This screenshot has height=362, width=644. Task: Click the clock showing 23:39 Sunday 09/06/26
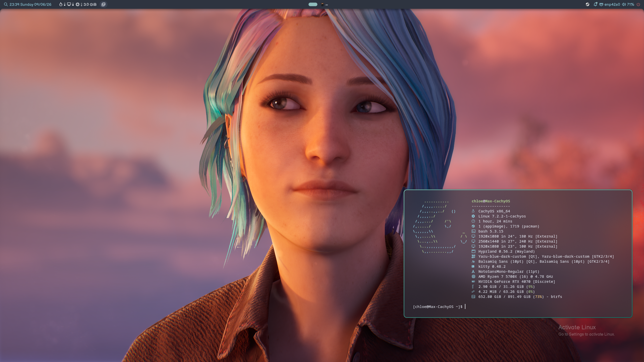30,4
